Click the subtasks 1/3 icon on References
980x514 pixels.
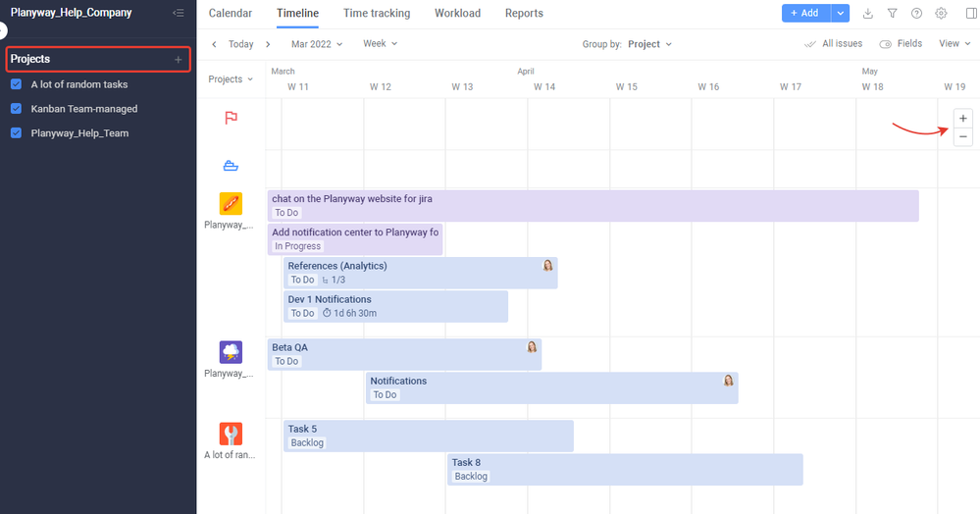pos(325,281)
